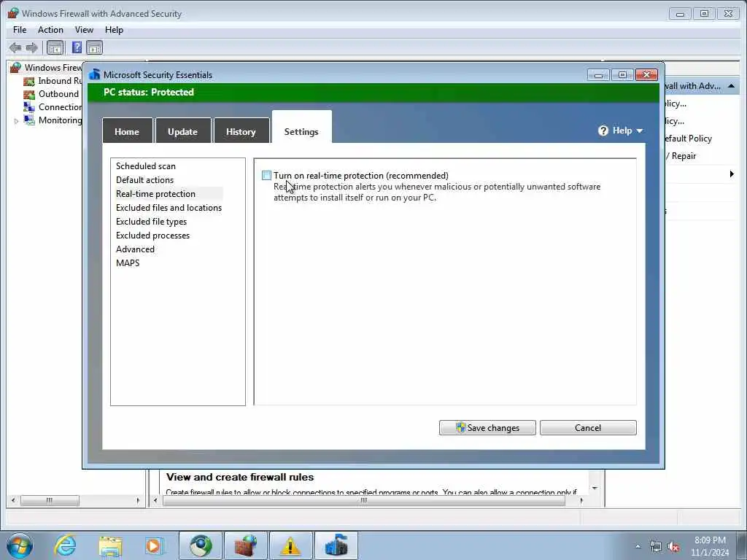
Task: Click the Cancel button
Action: 588,427
